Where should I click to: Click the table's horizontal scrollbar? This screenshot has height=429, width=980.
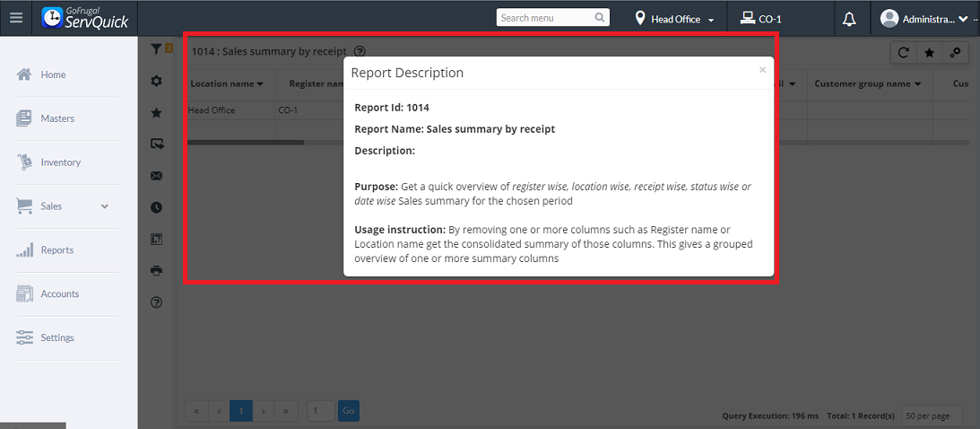click(247, 142)
